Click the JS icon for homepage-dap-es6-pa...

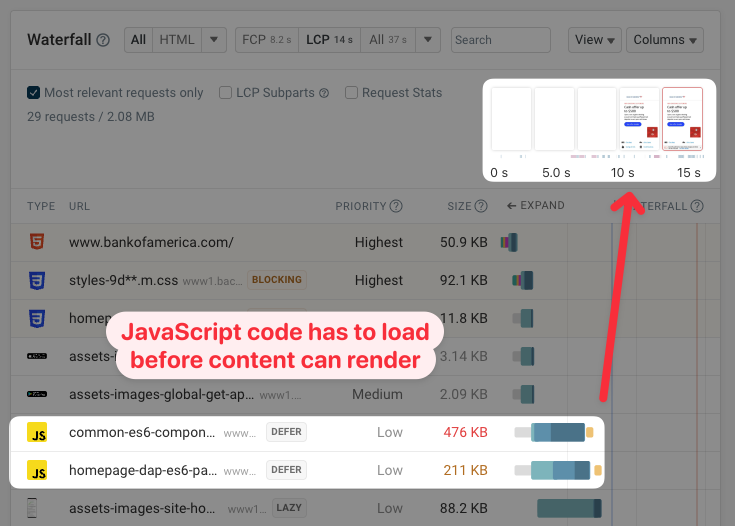click(37, 470)
